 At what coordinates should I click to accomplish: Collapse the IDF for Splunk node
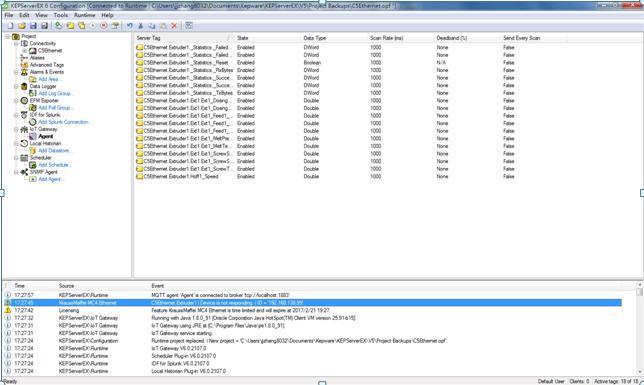tap(16, 115)
